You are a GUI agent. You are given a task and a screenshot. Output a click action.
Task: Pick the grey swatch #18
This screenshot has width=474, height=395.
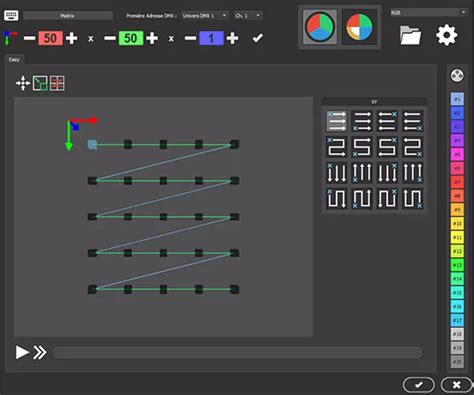457,334
